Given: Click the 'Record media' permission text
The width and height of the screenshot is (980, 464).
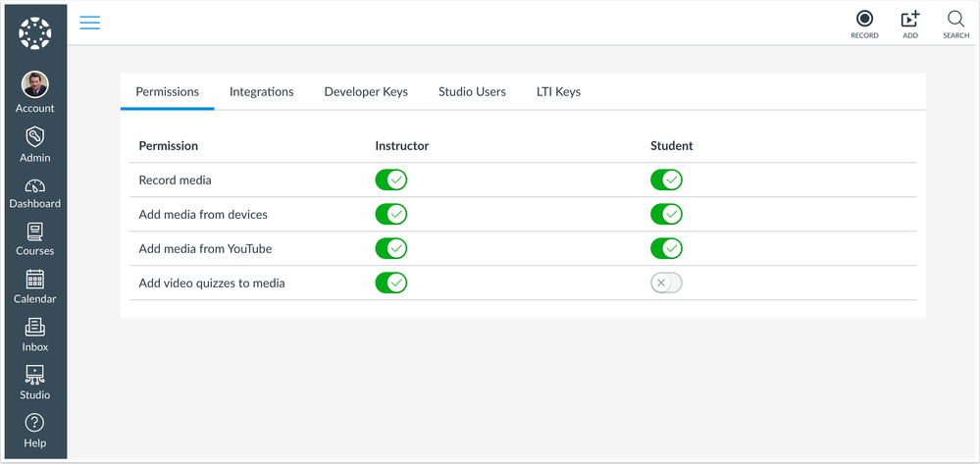Looking at the screenshot, I should 175,180.
